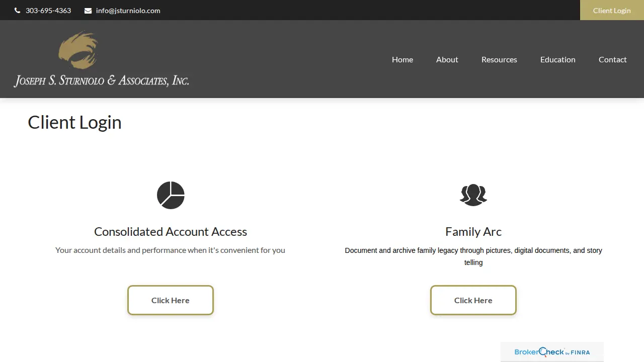Click Here under Consolidated Account Access
The image size is (644, 362).
pyautogui.click(x=171, y=300)
